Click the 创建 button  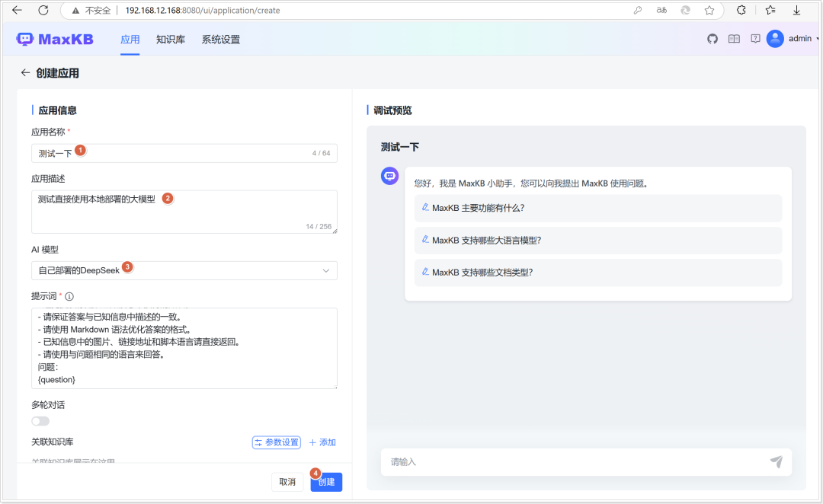coord(326,482)
